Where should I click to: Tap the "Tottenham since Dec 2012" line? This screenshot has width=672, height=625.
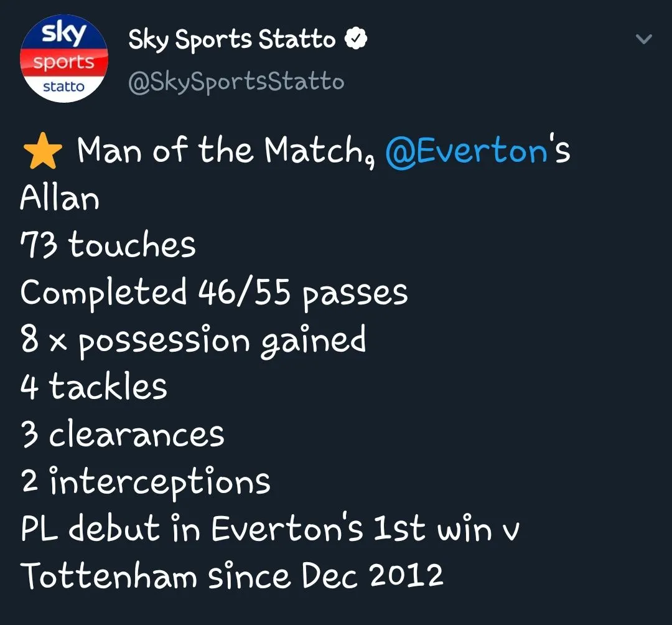point(232,576)
